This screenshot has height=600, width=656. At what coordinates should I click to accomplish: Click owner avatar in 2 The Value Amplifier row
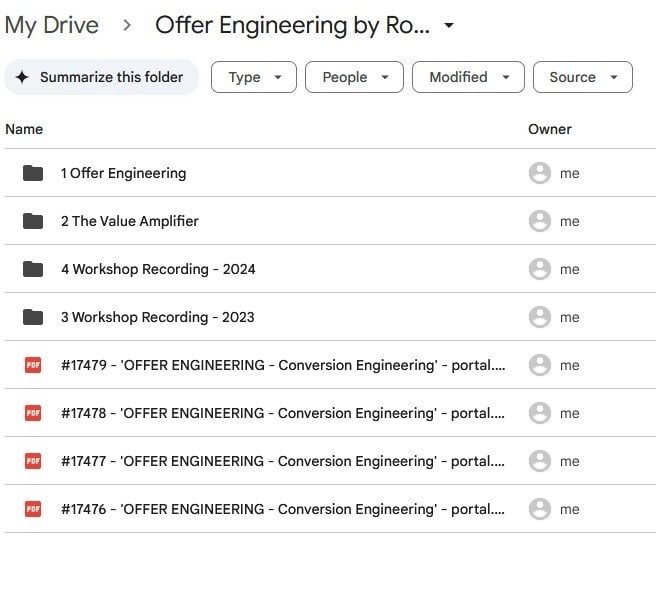(x=540, y=221)
